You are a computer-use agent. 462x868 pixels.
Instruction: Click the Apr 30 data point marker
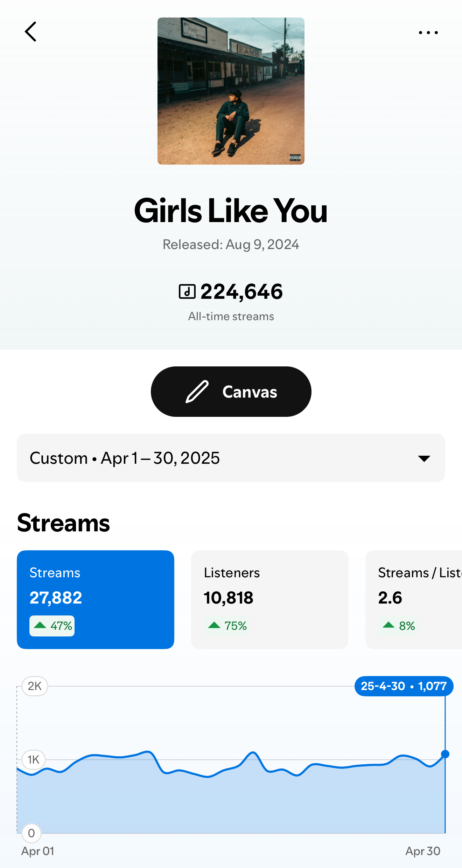point(445,754)
